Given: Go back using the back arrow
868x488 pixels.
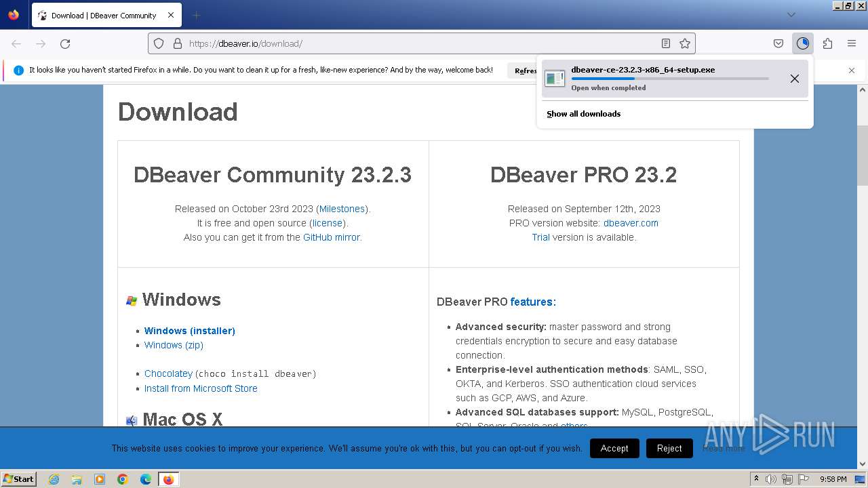Looking at the screenshot, I should pyautogui.click(x=16, y=43).
